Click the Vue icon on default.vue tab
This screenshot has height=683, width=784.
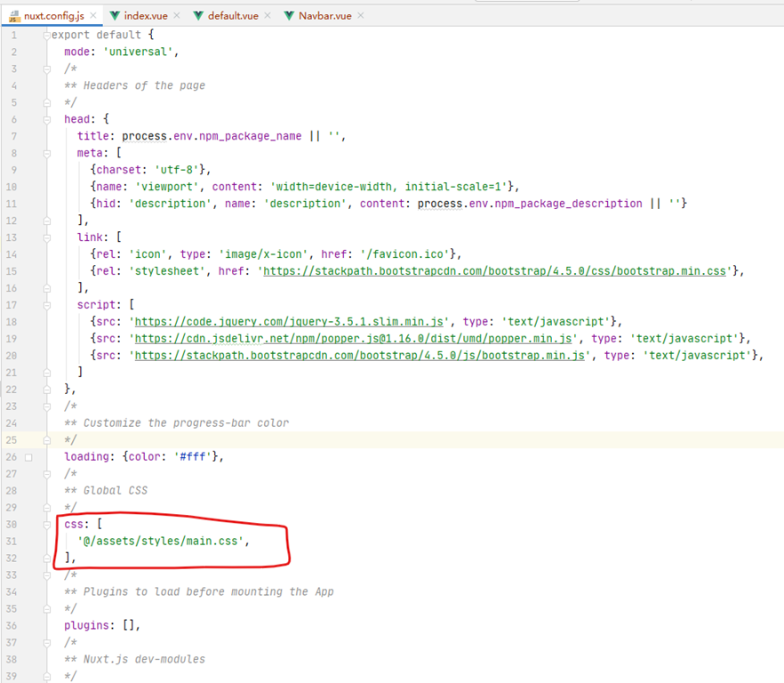click(x=198, y=16)
